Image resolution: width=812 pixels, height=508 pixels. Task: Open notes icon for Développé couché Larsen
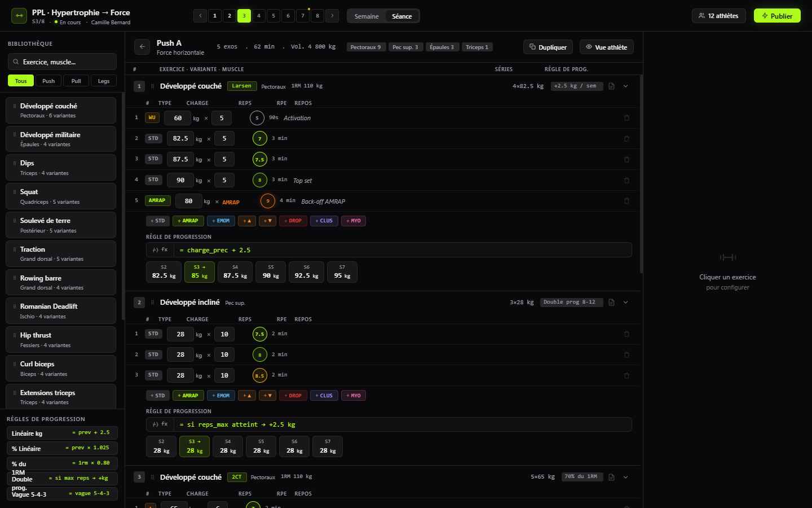[x=611, y=86]
